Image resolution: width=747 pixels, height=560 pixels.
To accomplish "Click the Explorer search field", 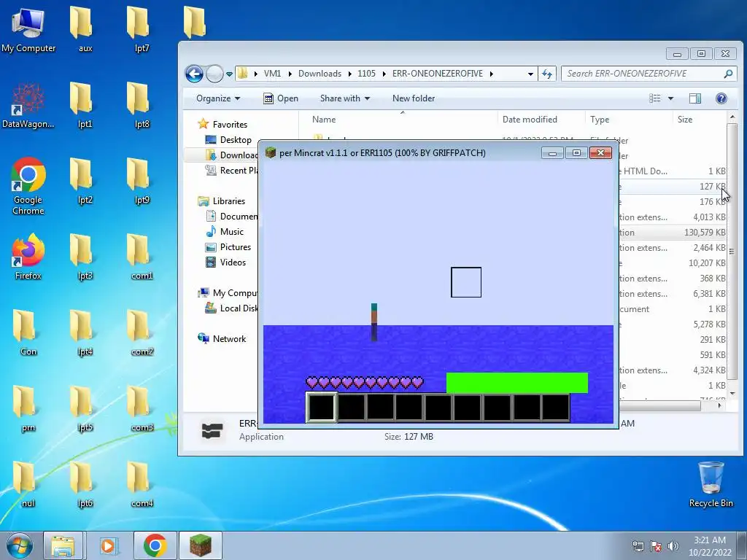I will point(648,74).
